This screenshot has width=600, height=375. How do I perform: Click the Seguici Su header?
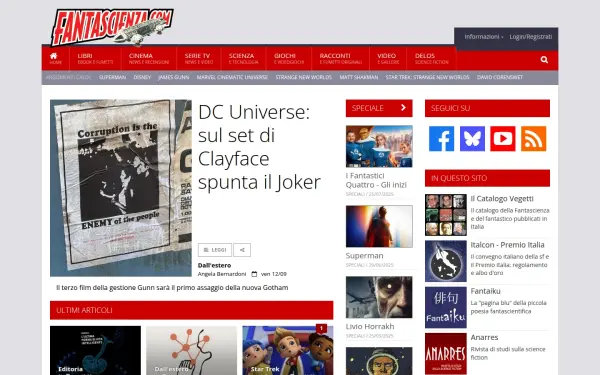click(487, 108)
